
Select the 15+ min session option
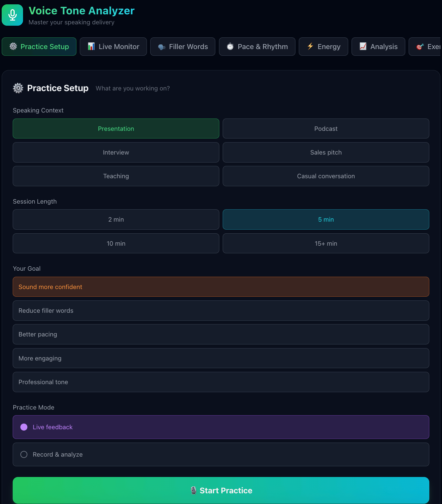point(326,243)
